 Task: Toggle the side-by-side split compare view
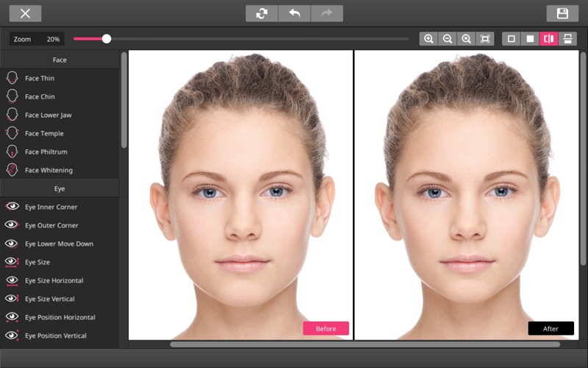[x=548, y=39]
